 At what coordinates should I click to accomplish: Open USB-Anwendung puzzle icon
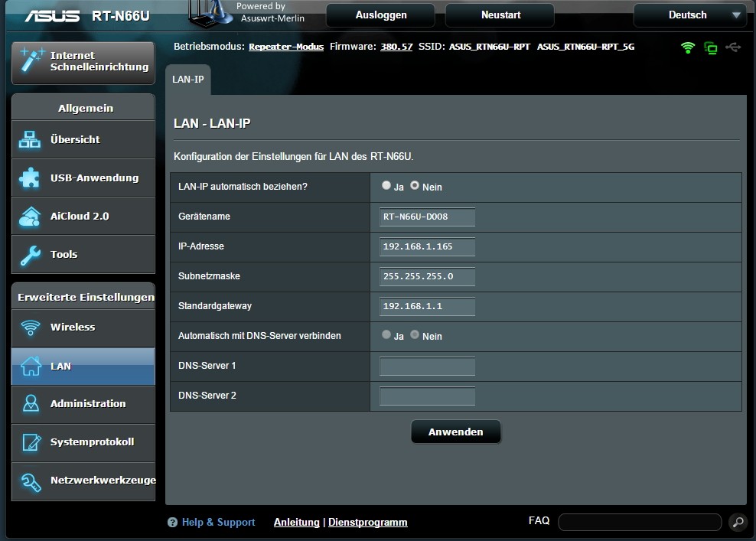(30, 178)
